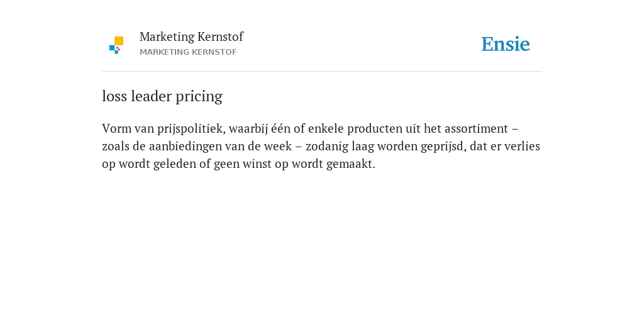Open the "Marketing Kernstof" author title

point(191,36)
